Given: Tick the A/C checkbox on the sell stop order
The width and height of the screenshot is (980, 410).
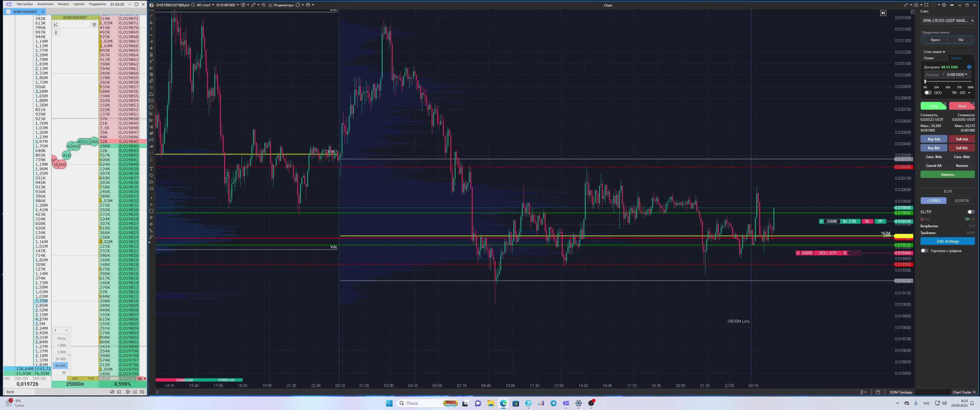Looking at the screenshot, I should (x=850, y=253).
